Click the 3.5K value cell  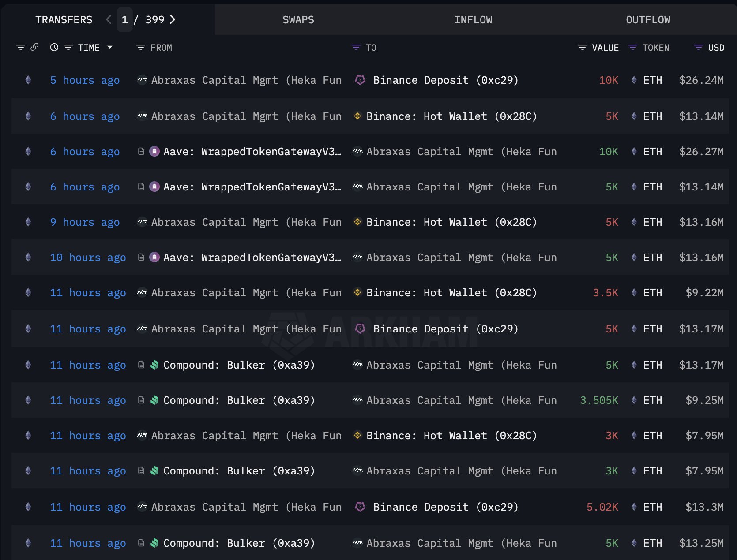(x=605, y=293)
